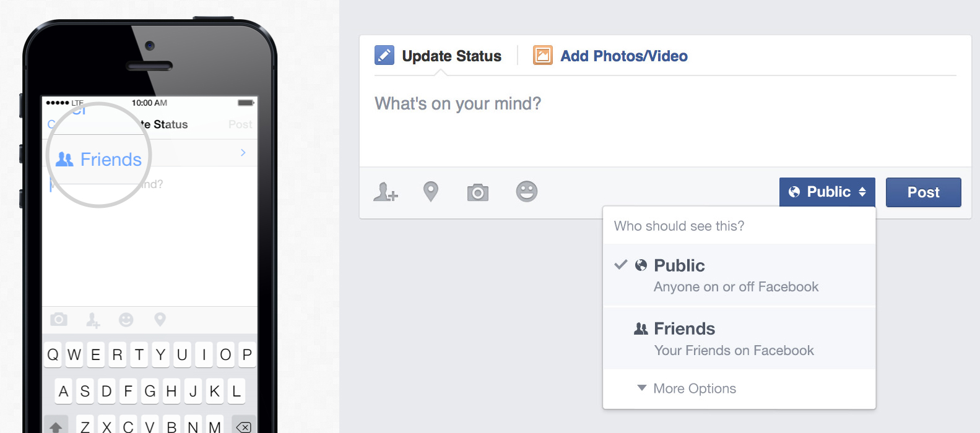Tap the smiley icon on the phone
980x433 pixels.
[x=126, y=319]
